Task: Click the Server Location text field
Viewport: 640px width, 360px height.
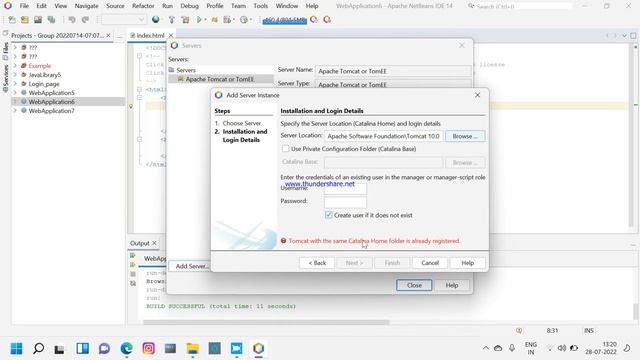Action: pyautogui.click(x=384, y=136)
